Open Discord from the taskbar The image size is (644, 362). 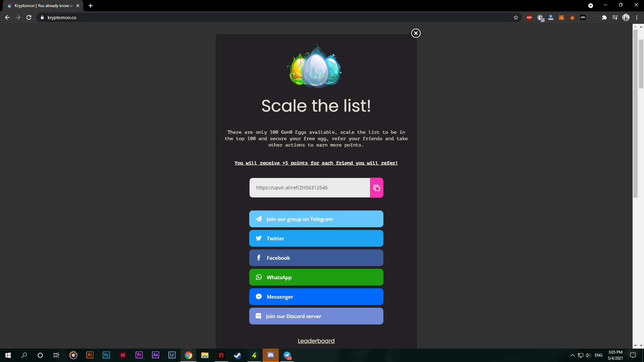click(271, 355)
